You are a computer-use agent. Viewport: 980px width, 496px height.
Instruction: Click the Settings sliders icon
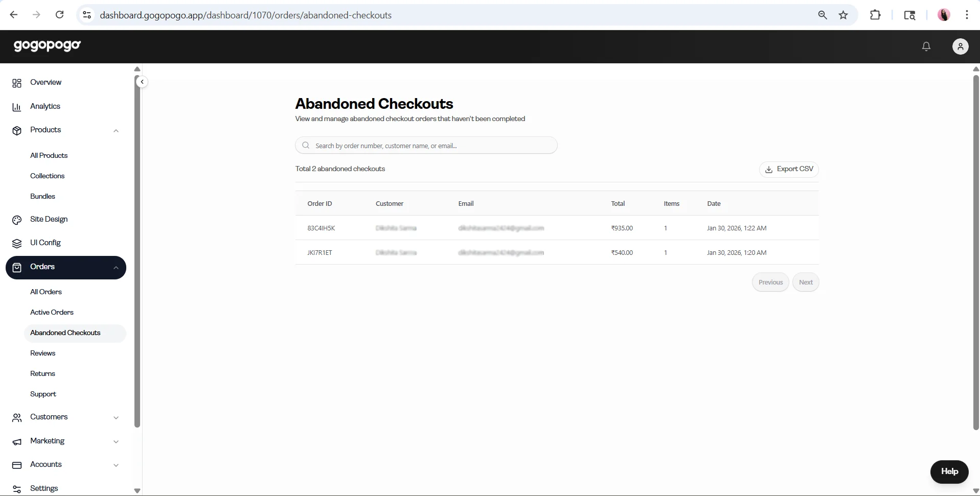pyautogui.click(x=17, y=489)
